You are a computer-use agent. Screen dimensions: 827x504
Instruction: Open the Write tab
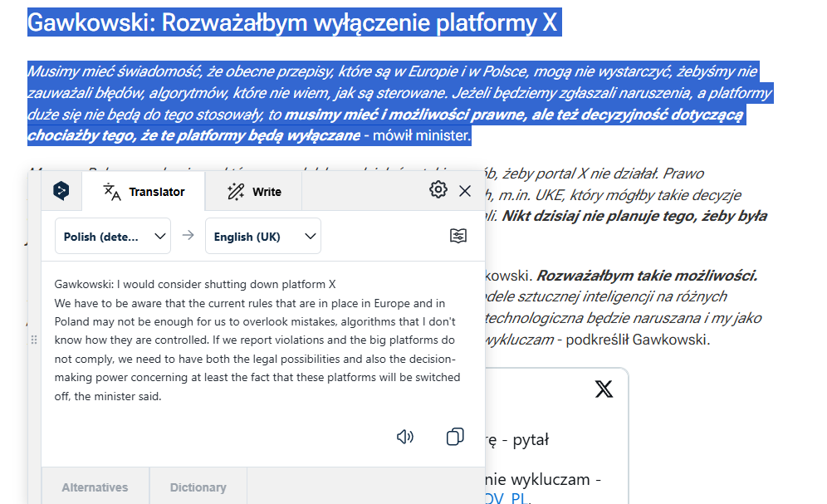point(254,191)
